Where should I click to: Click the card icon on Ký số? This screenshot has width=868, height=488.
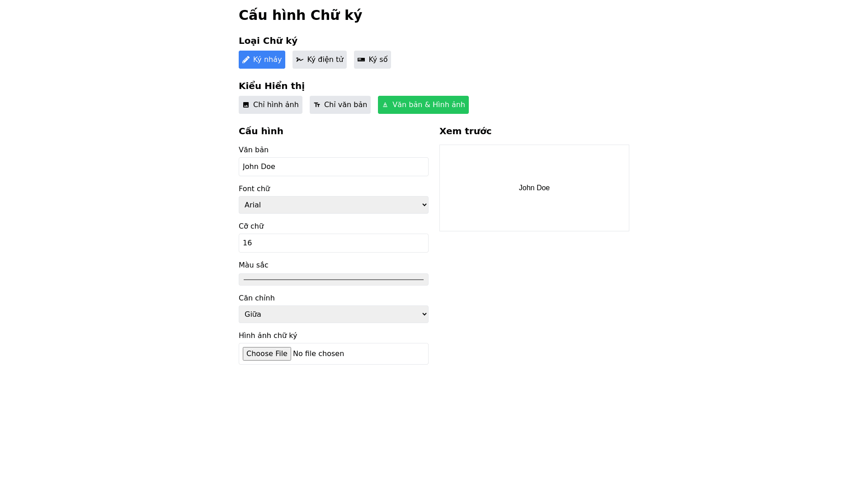pos(361,60)
